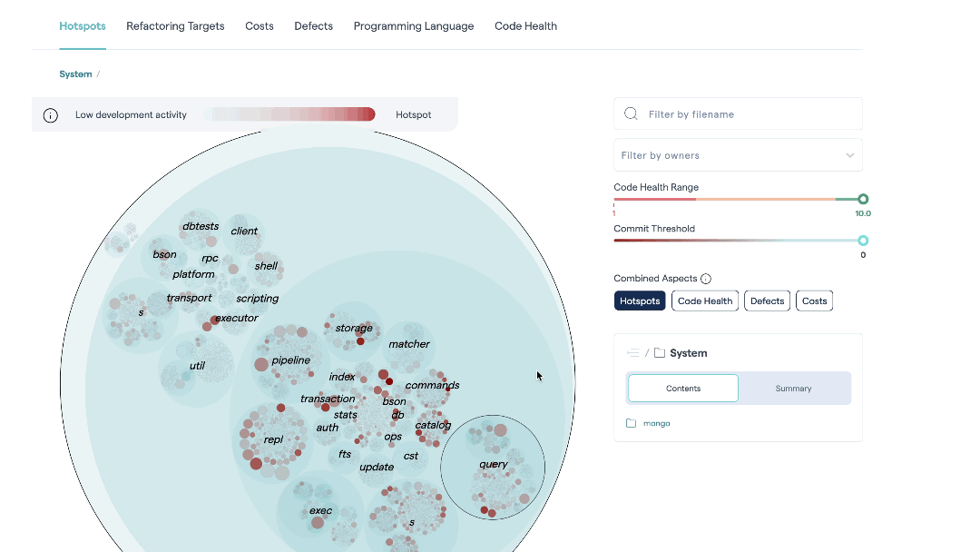The height and width of the screenshot is (552, 980).
Task: Click the Code Health Range slider handle
Action: click(862, 199)
